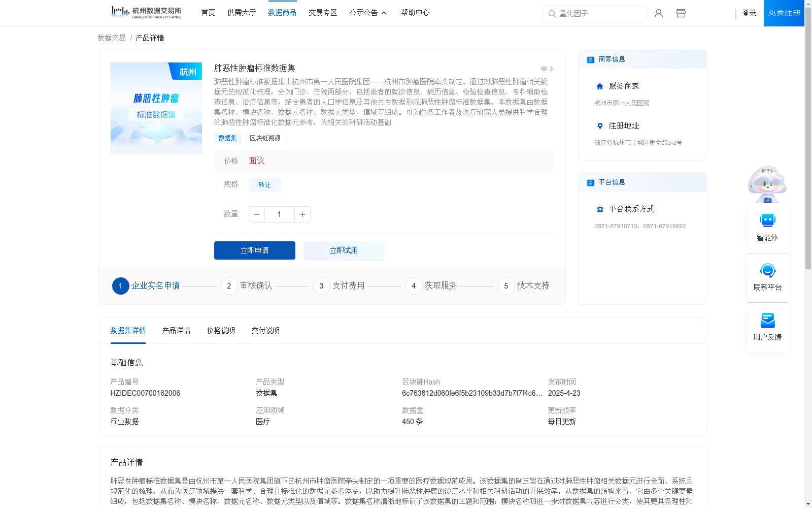Click step 3 支付费用

339,286
